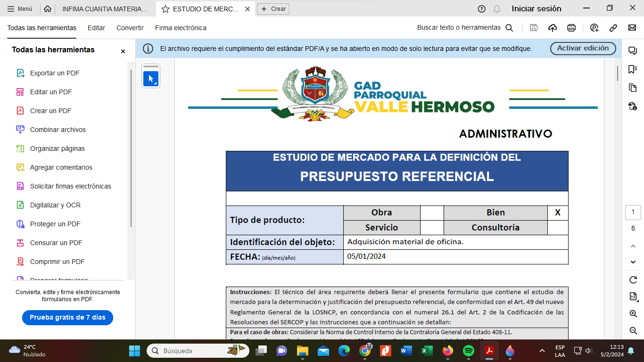The height and width of the screenshot is (362, 644).
Task: Open the bookmarks panel icon
Action: tap(633, 69)
